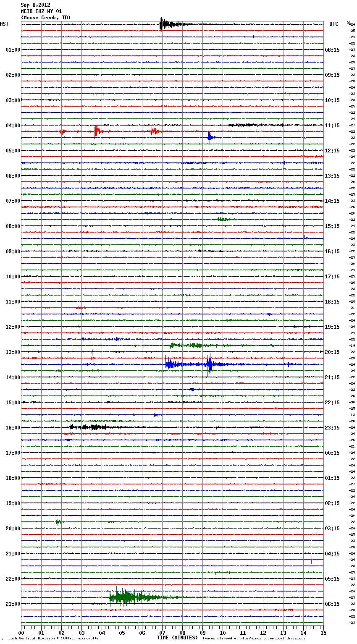Click the 18:00 MST hour label
Viewport: 357px width, 644px height.
coord(13,478)
